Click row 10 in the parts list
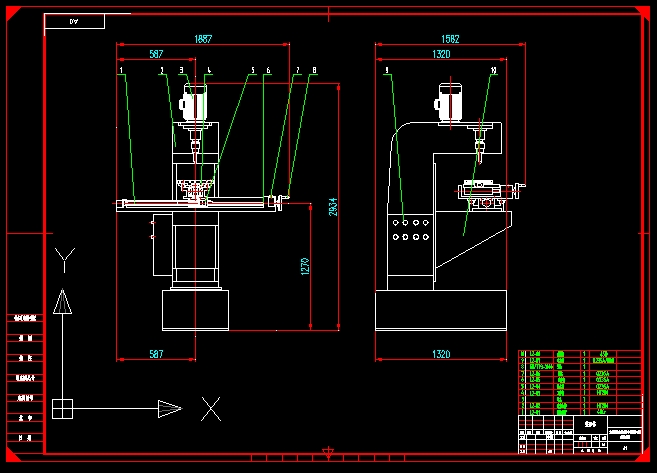Viewport: 657px width, 473px height. [x=580, y=354]
